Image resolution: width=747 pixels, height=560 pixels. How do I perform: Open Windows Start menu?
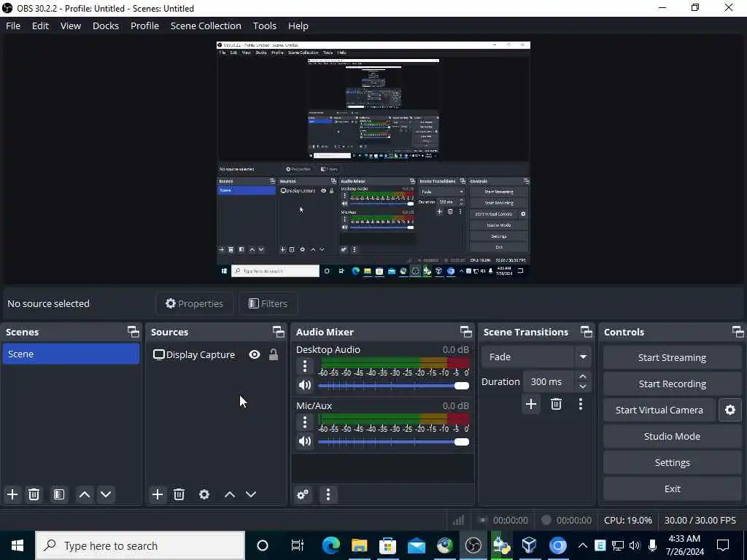[18, 545]
